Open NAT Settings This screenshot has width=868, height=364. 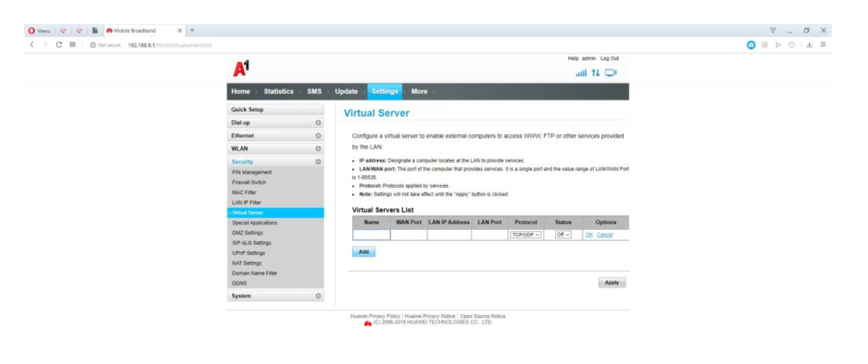pyautogui.click(x=247, y=263)
